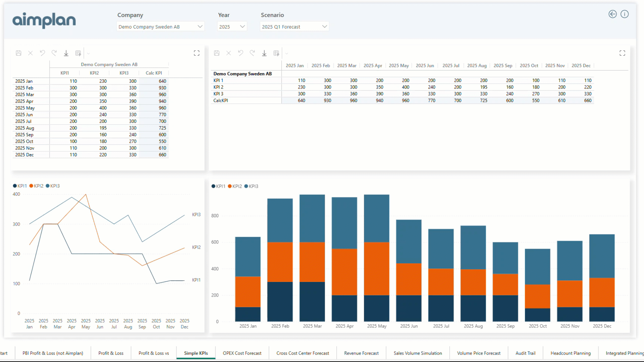Open the Headcount Planning tab
The height and width of the screenshot is (362, 644).
click(x=571, y=353)
